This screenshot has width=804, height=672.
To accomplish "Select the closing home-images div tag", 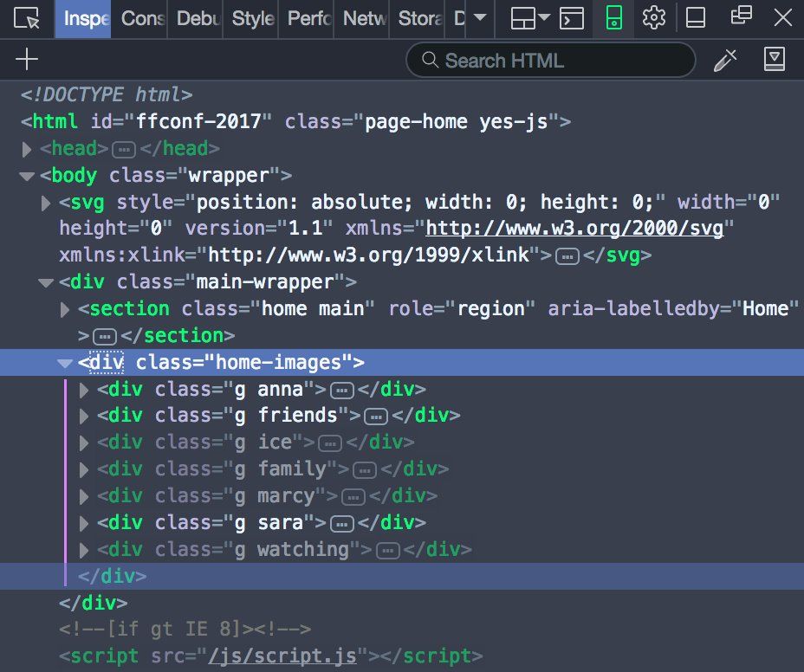I will click(x=113, y=576).
